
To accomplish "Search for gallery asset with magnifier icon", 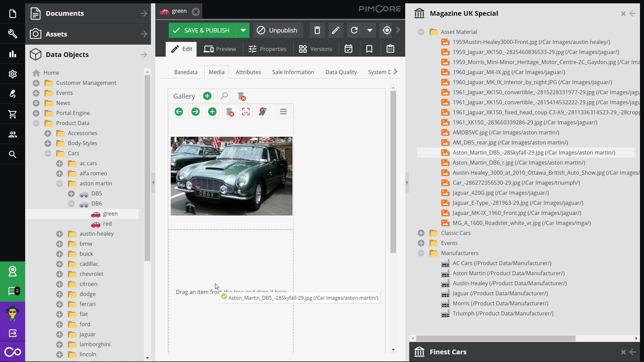I will tap(224, 96).
